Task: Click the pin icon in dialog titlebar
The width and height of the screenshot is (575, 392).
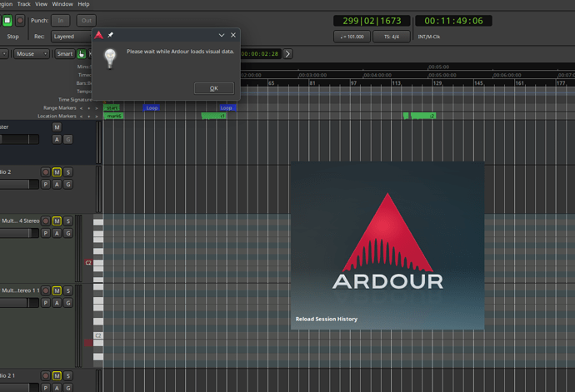Action: (110, 35)
